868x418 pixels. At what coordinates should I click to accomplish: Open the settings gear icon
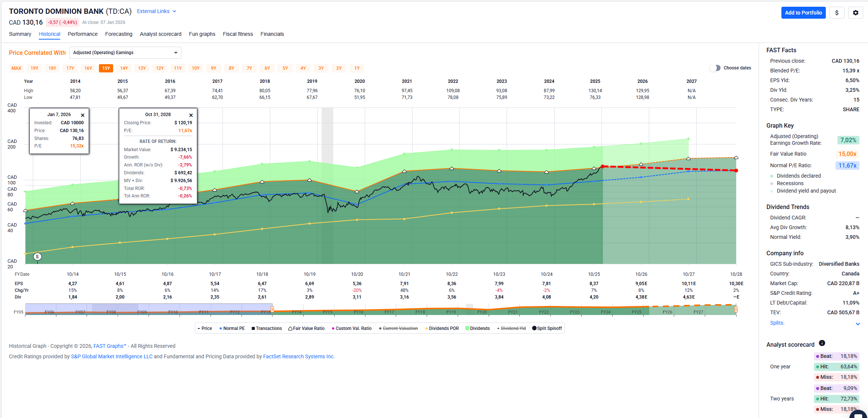coord(855,13)
